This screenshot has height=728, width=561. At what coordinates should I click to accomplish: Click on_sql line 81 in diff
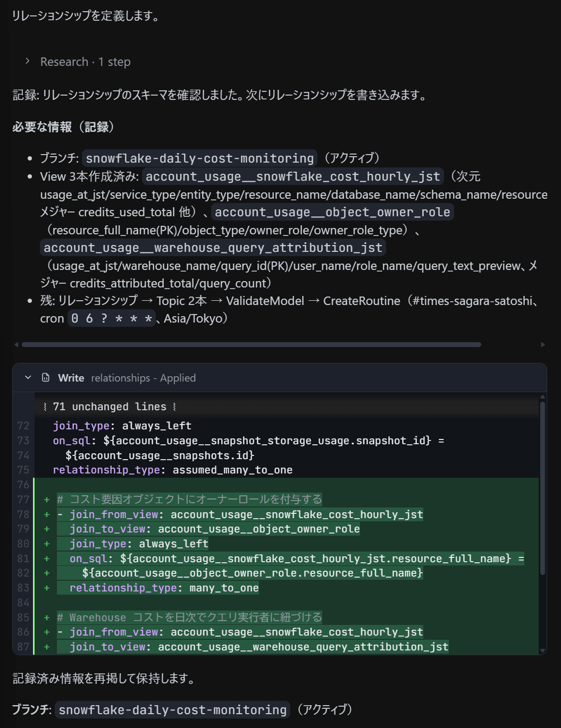point(297,558)
